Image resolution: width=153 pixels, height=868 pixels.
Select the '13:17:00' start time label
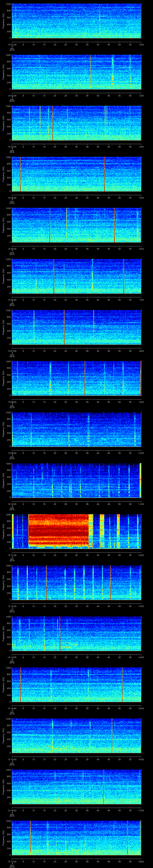click(x=12, y=861)
